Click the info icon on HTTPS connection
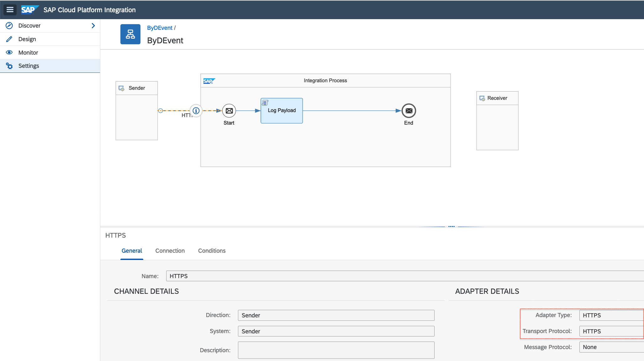 pyautogui.click(x=196, y=110)
